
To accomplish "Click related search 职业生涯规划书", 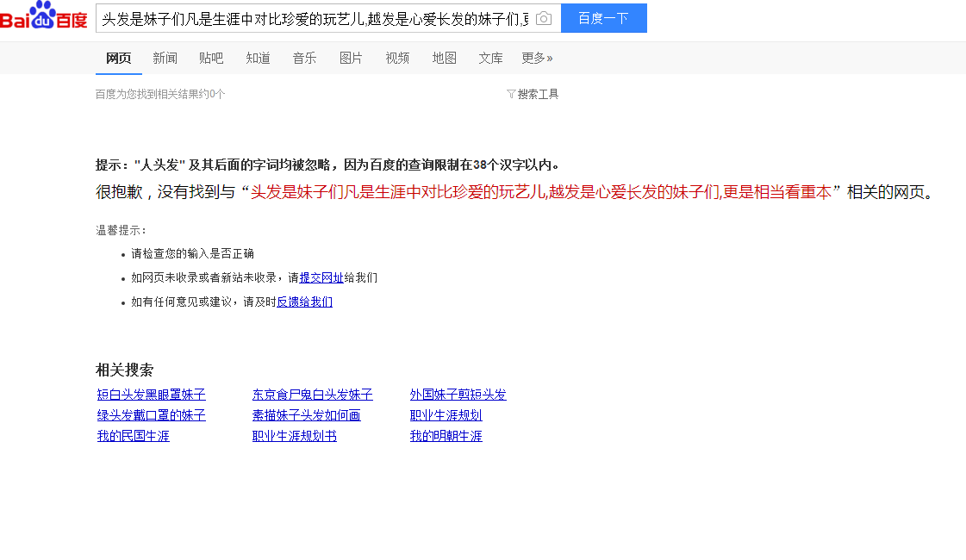I will point(294,436).
